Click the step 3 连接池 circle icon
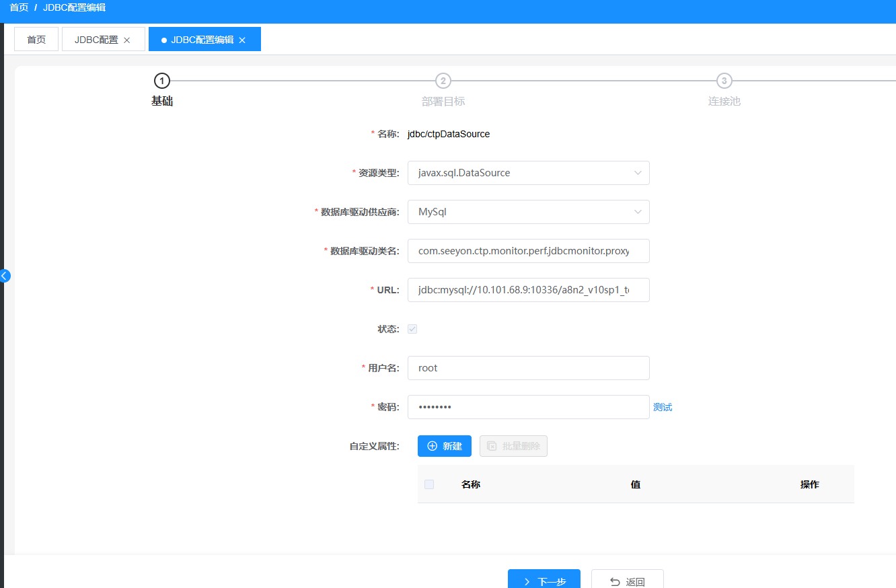This screenshot has height=588, width=896. click(724, 81)
